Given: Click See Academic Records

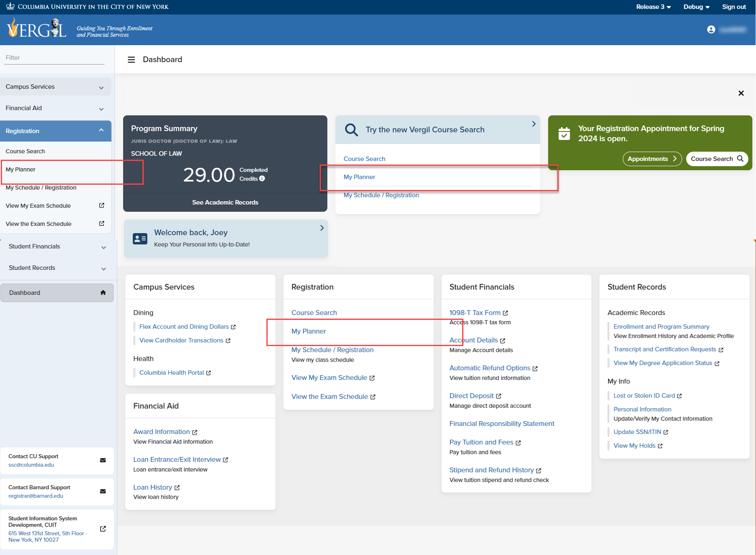Looking at the screenshot, I should tap(225, 202).
